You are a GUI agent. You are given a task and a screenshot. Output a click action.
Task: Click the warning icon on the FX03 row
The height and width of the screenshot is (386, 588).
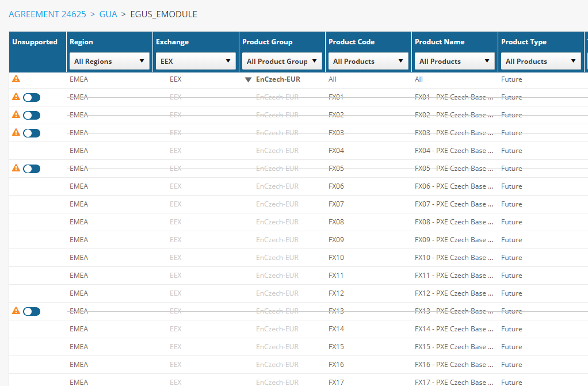coord(16,132)
